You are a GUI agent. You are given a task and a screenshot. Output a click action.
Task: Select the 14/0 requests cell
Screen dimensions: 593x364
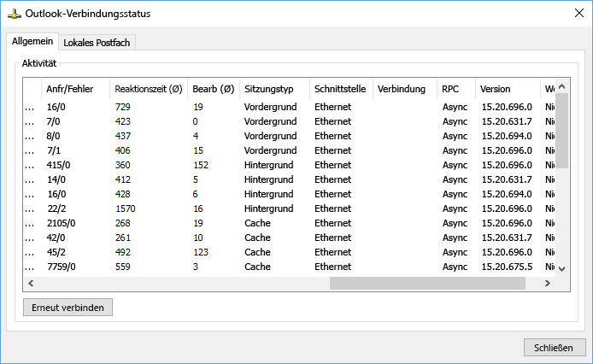[x=56, y=179]
